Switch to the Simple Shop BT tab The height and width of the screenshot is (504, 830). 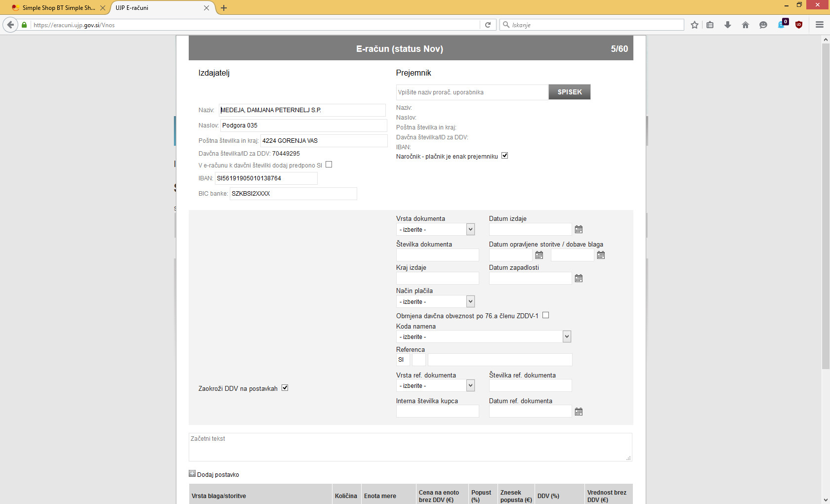[58, 8]
